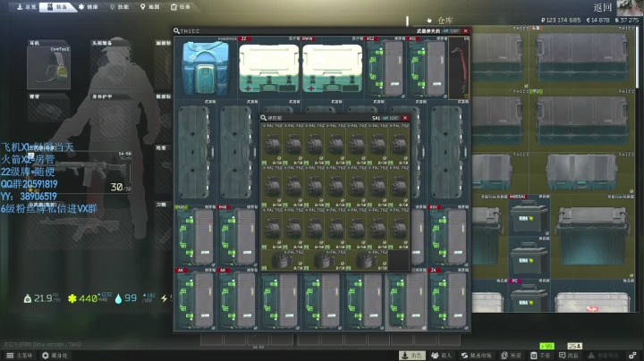Select the red crowbar melee item

459,68
